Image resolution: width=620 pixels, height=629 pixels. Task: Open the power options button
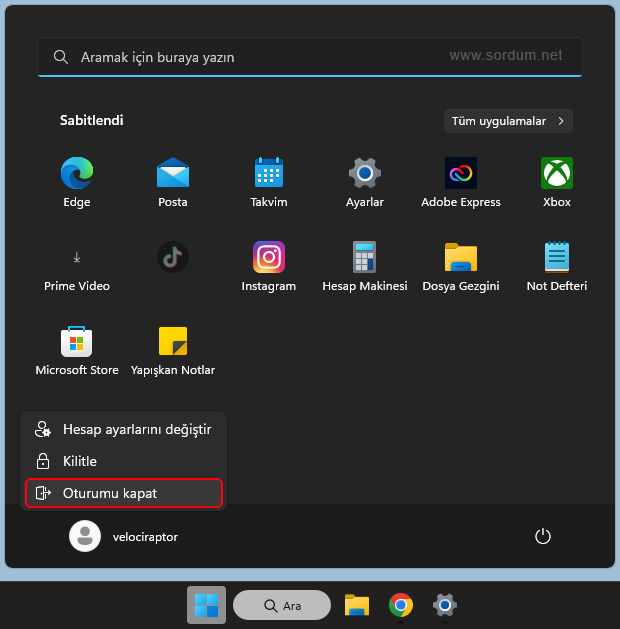point(543,536)
